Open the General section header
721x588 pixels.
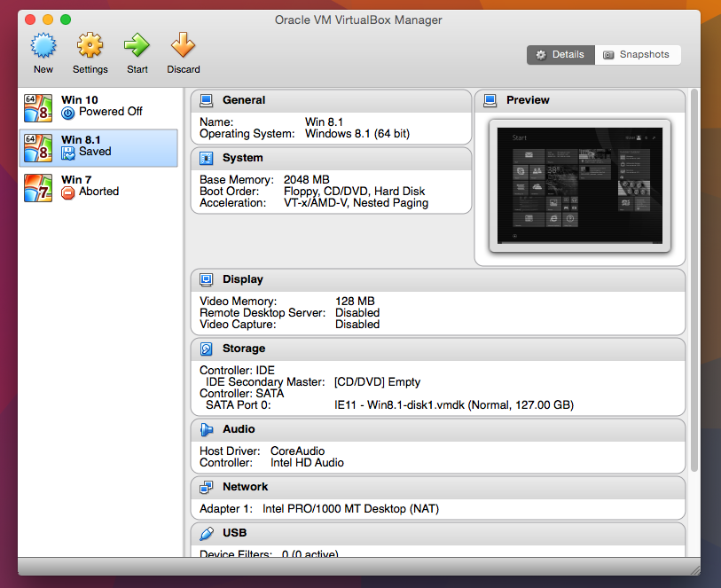[x=331, y=101]
